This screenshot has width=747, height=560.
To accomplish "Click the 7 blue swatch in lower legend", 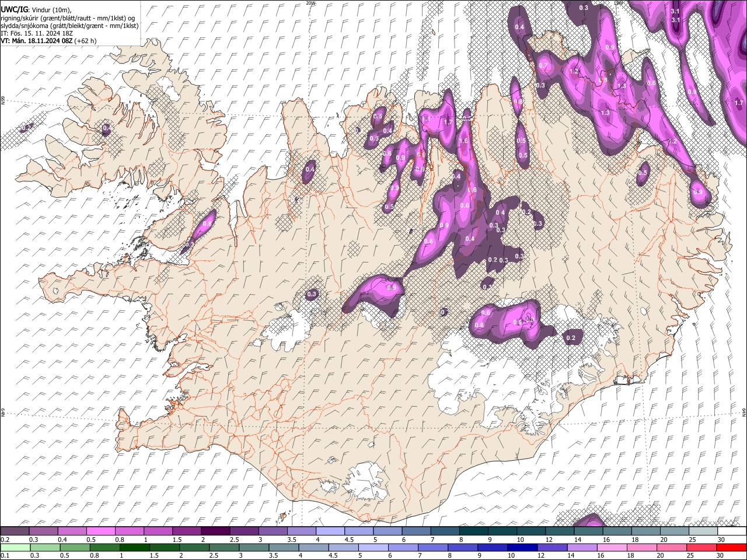I will [x=433, y=547].
